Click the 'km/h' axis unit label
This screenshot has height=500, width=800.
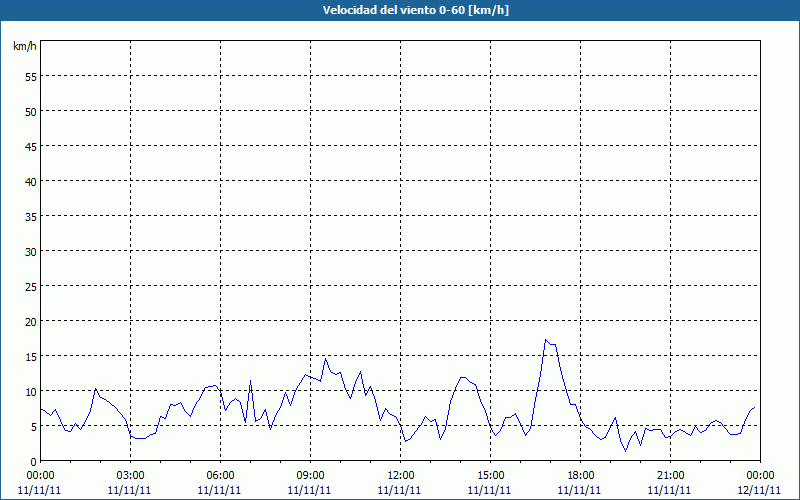[24, 46]
